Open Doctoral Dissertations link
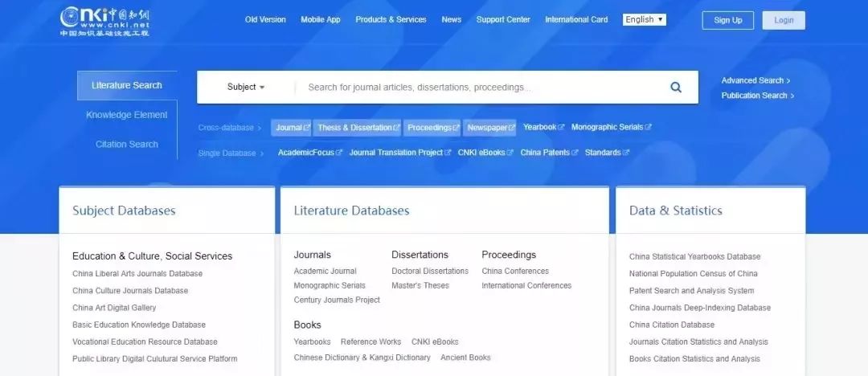 430,272
